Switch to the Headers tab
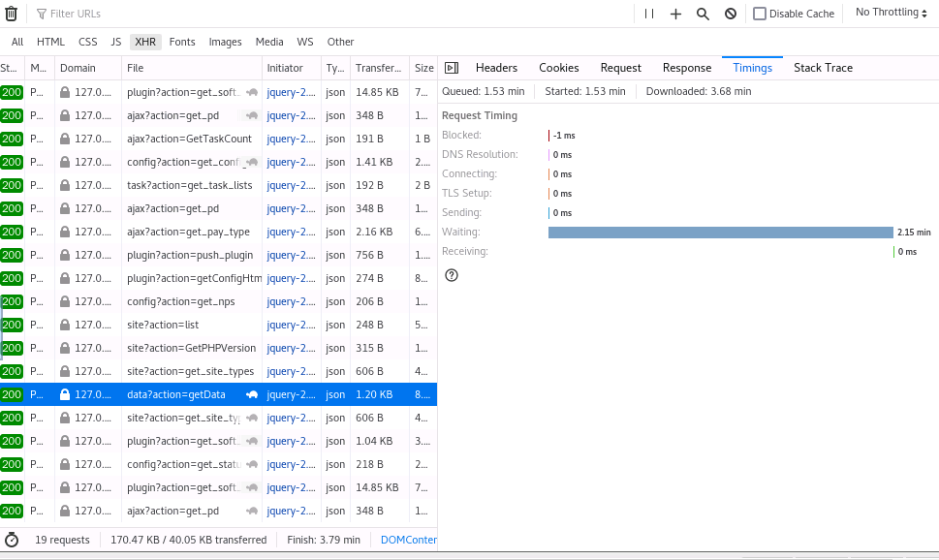The image size is (939, 560). pyautogui.click(x=496, y=68)
